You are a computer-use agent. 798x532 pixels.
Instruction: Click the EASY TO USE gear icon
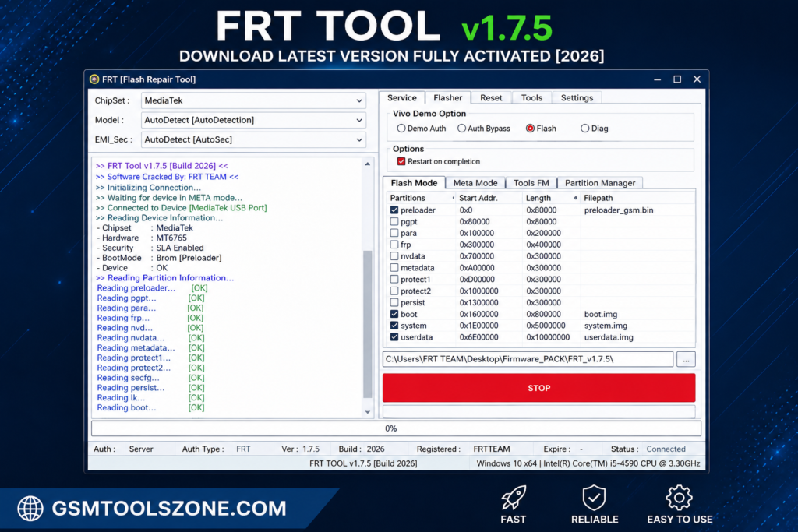coord(680,498)
